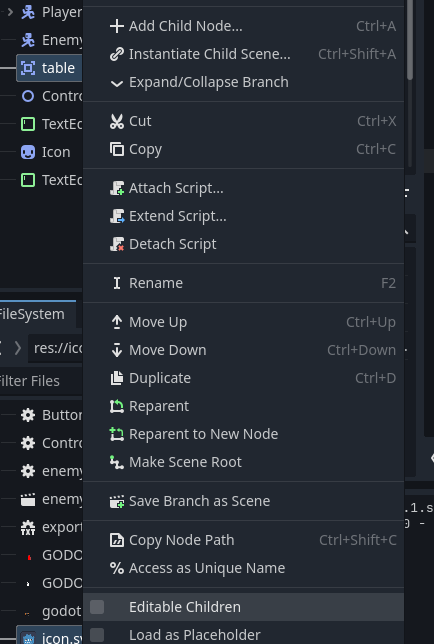The width and height of the screenshot is (434, 644).
Task: Expand the Player node in the scene tree
Action: pos(10,12)
